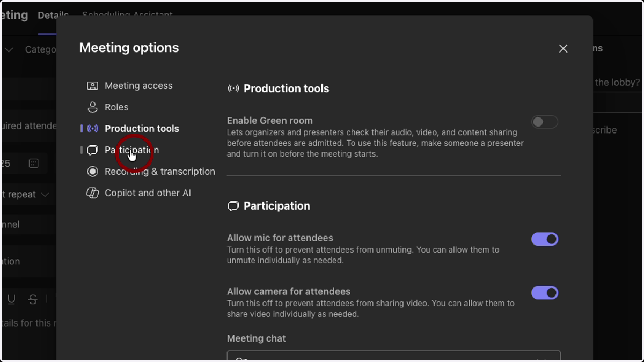
Task: Click the Allow mic for attendees label
Action: click(280, 238)
